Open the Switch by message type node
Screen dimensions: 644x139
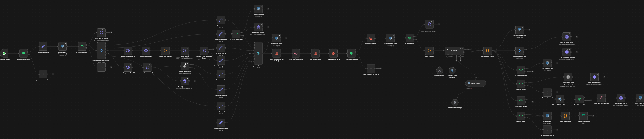pos(101,51)
